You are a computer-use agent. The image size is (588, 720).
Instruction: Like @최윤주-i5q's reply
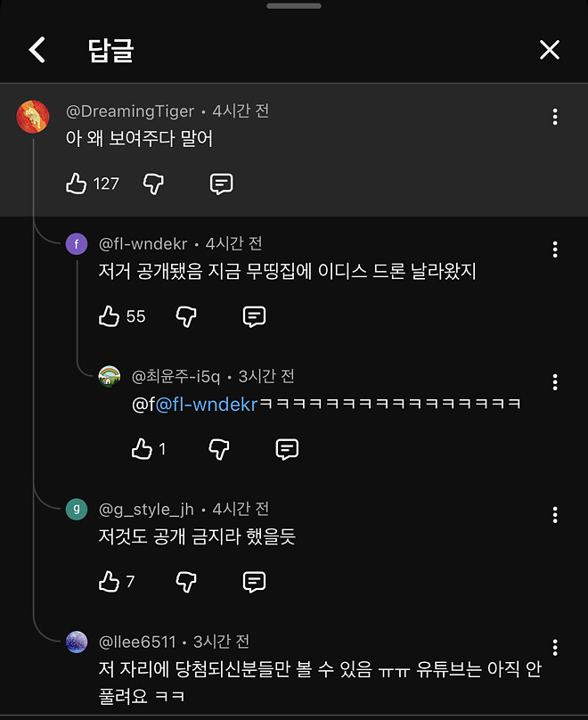(x=144, y=449)
